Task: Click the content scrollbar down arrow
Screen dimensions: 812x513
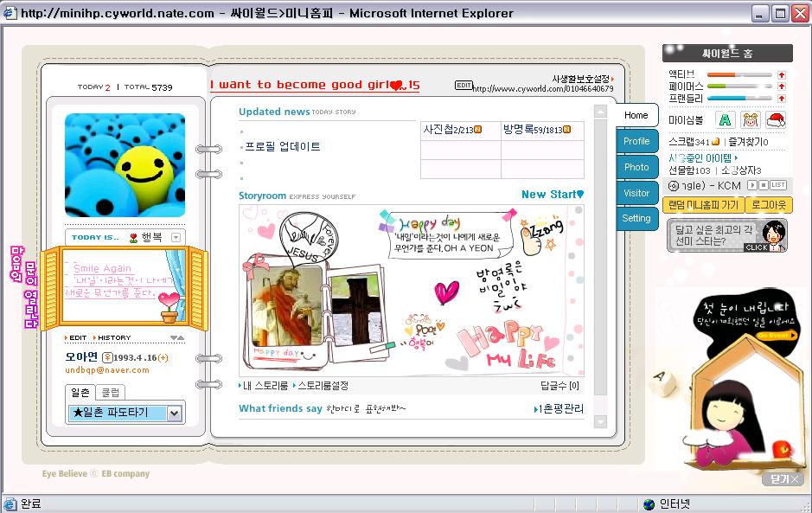Action: pyautogui.click(x=600, y=422)
